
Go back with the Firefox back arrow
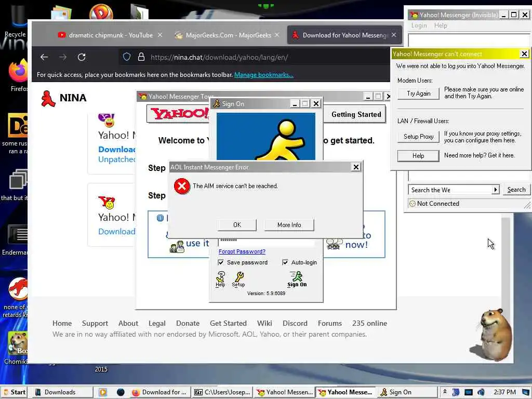tap(44, 57)
